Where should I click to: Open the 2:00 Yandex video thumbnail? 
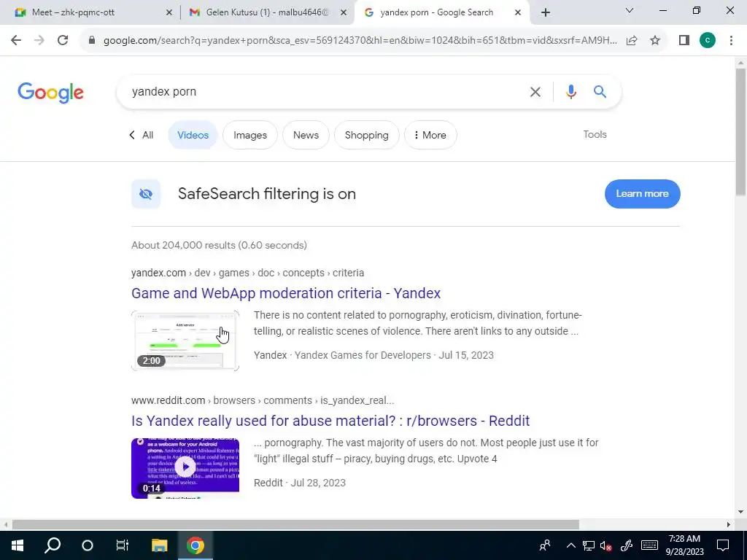tap(185, 341)
